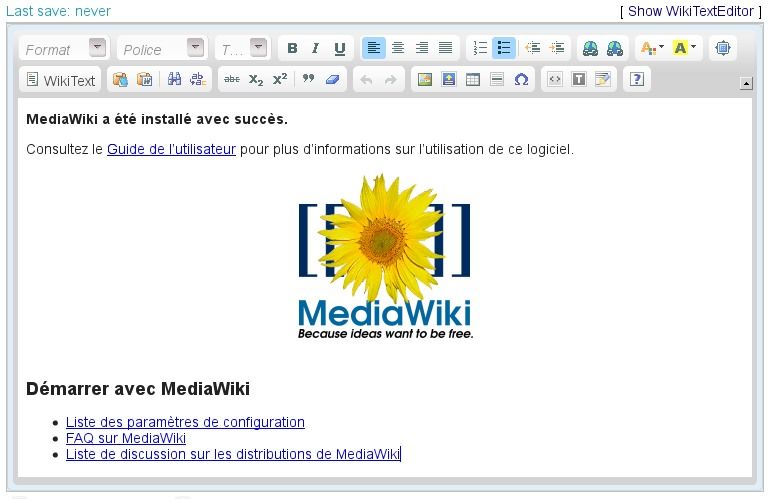Insert a horizontal line
The width and height of the screenshot is (771, 499).
(x=497, y=80)
